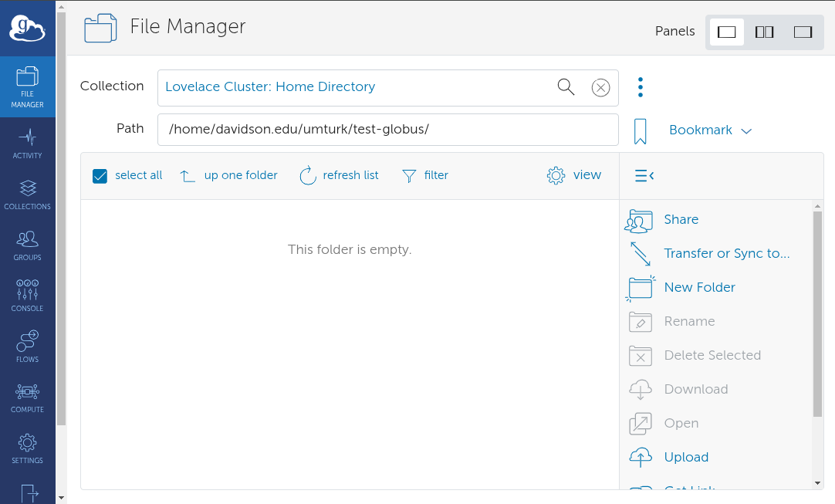
Task: Open File Manager in sidebar
Action: [x=27, y=87]
